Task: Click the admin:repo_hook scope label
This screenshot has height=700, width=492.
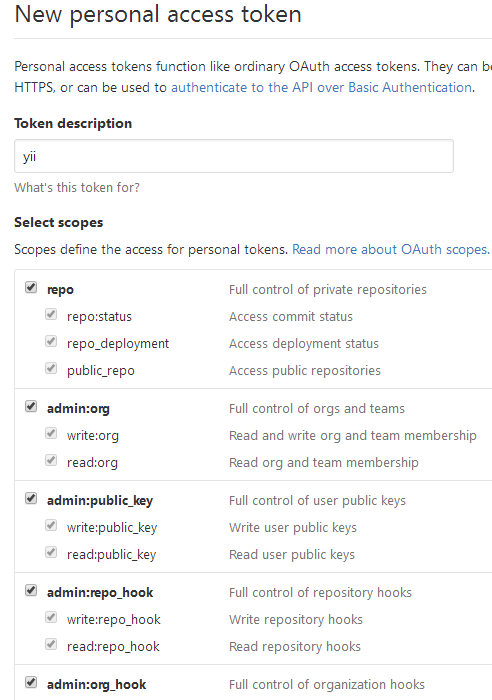Action: tap(100, 592)
